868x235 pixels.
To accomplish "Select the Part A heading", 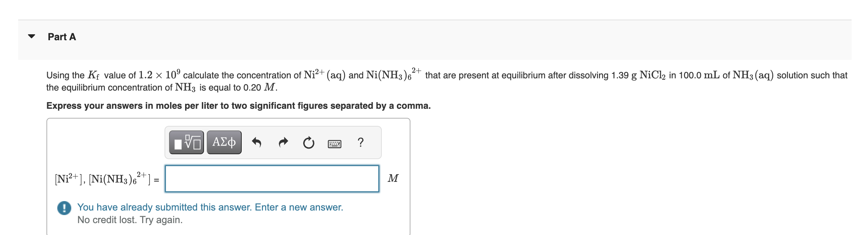I will tap(61, 36).
